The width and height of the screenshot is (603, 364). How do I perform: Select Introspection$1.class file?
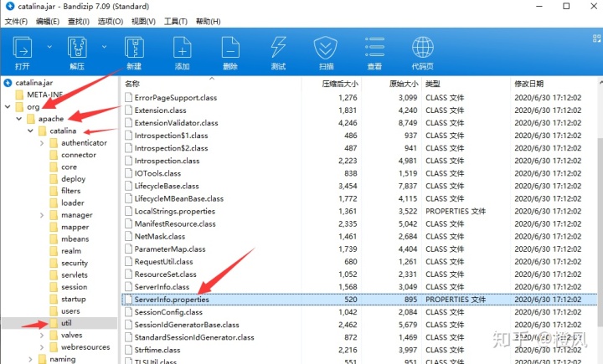(x=171, y=136)
